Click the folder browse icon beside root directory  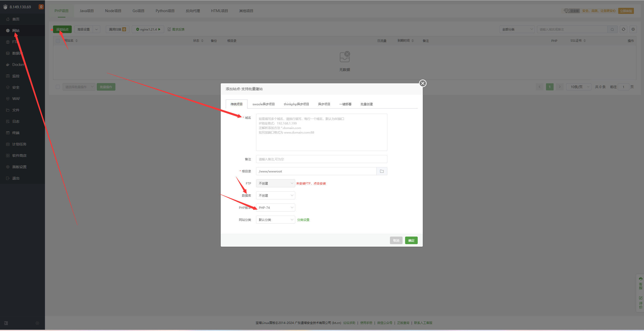[x=382, y=171]
